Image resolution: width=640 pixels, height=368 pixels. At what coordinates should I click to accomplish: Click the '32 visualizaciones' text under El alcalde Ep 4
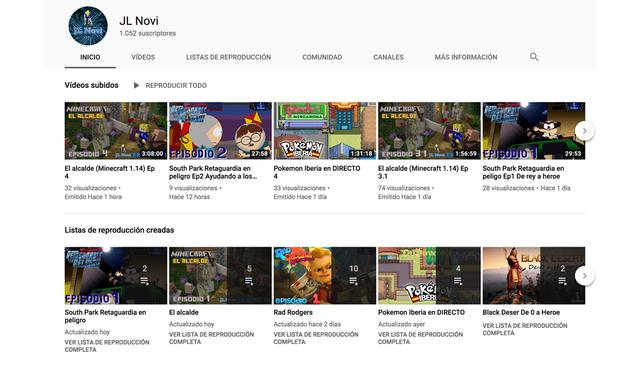tap(91, 188)
